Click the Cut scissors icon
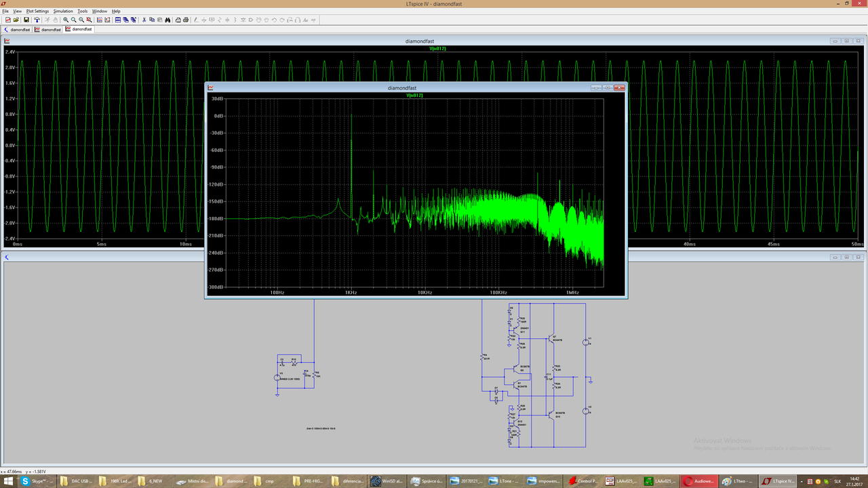868x488 pixels. (144, 20)
